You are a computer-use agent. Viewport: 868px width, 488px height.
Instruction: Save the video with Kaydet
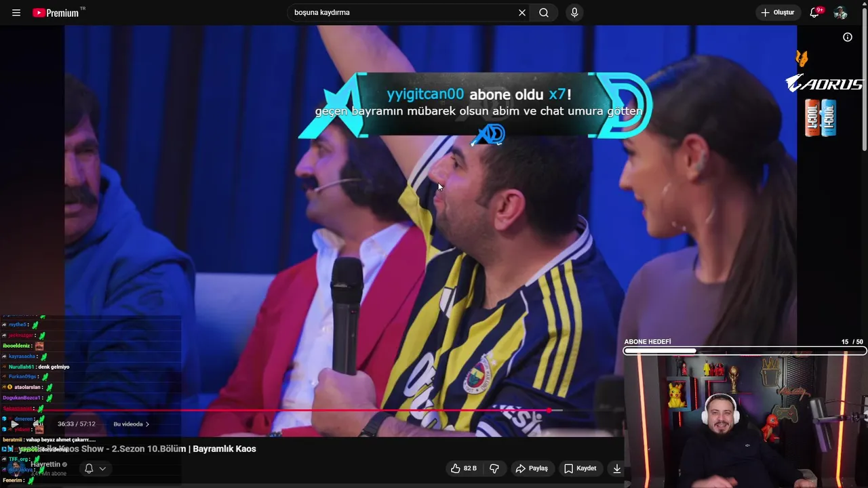(580, 468)
